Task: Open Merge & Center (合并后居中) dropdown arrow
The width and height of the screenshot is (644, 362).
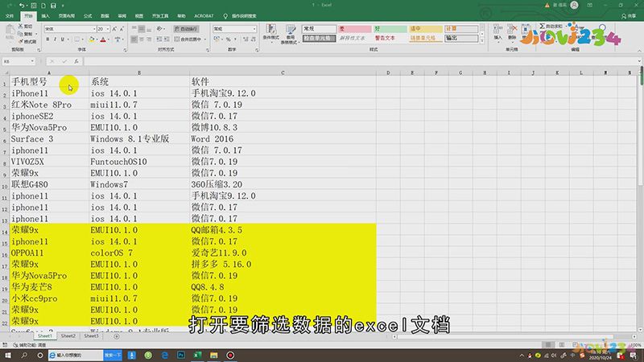Action: click(205, 39)
